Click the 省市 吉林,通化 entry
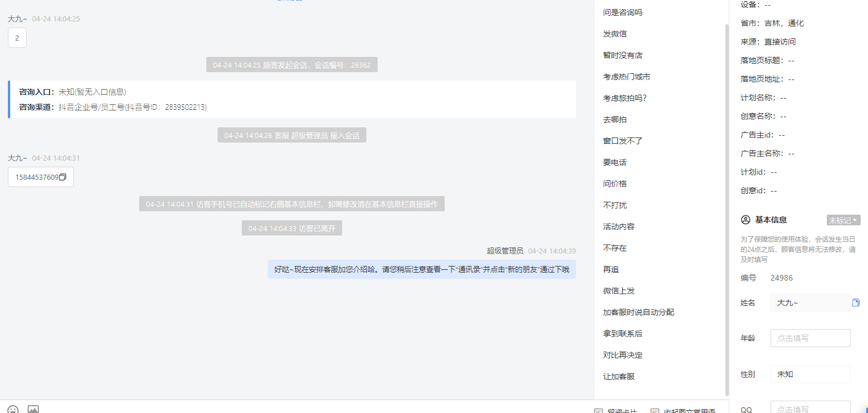 [x=772, y=23]
